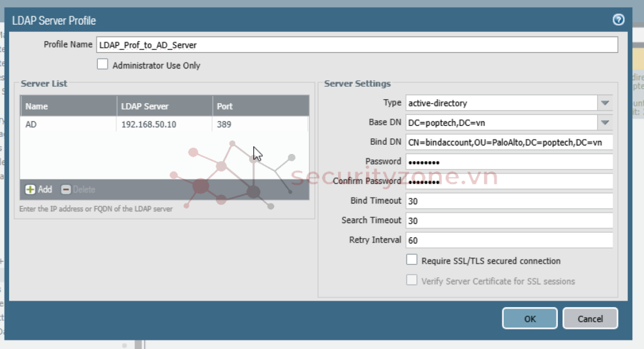Expand the Base DN dropdown arrow
This screenshot has width=644, height=349.
click(x=605, y=123)
